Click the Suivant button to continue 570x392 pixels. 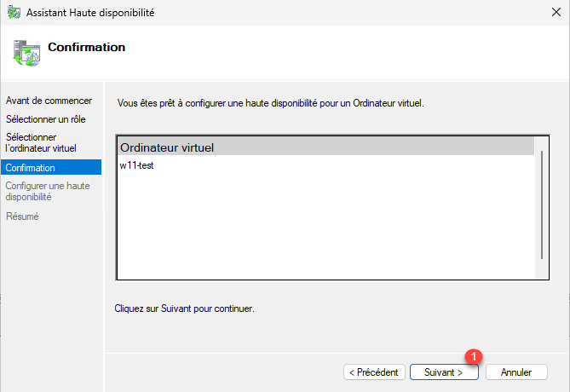pos(443,372)
